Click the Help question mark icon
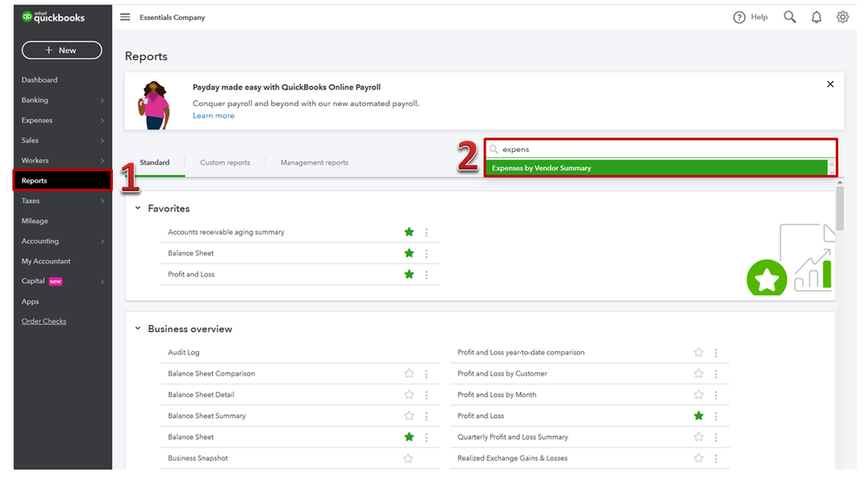Image resolution: width=868 pixels, height=492 pixels. tap(739, 17)
